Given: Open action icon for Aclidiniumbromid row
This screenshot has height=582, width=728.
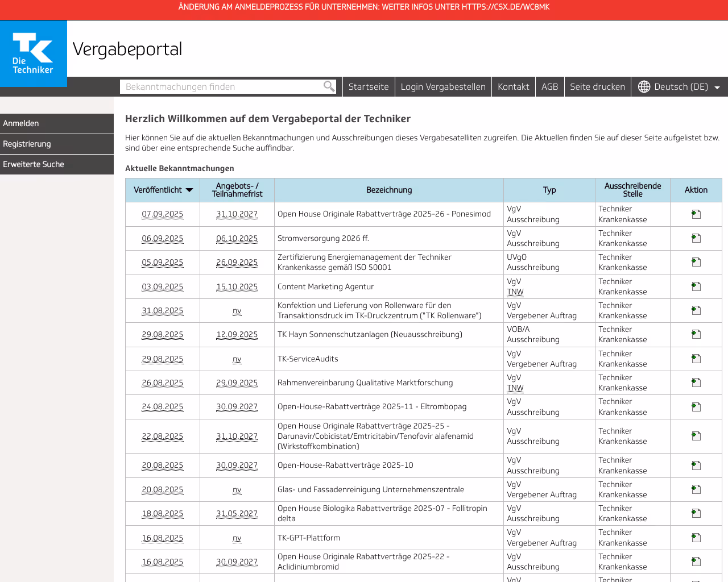Looking at the screenshot, I should click(x=696, y=562).
